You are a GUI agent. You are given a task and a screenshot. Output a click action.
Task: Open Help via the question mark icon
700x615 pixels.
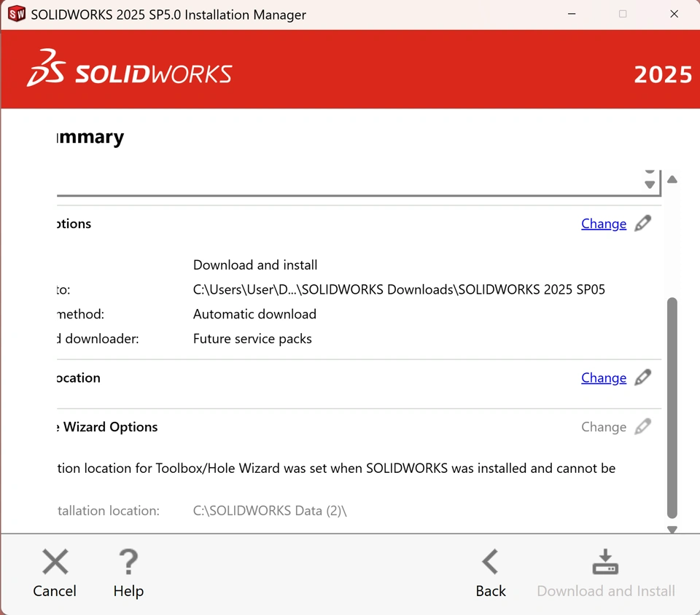click(x=128, y=563)
